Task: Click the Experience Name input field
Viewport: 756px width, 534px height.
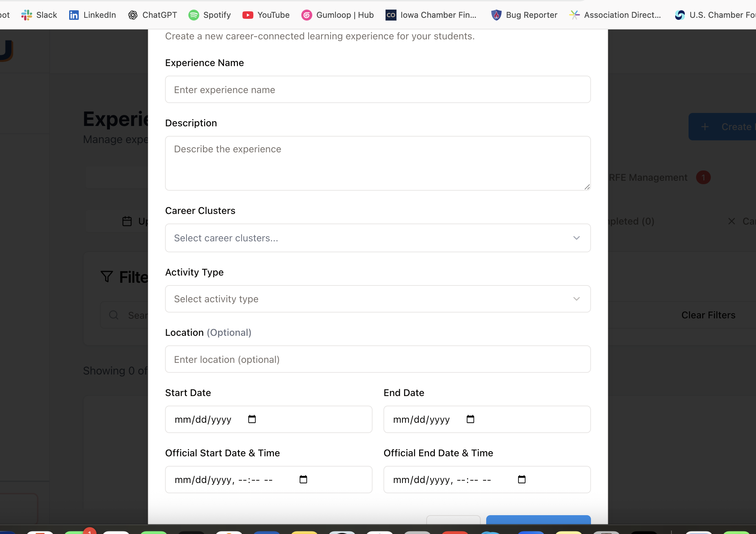Action: coord(377,90)
